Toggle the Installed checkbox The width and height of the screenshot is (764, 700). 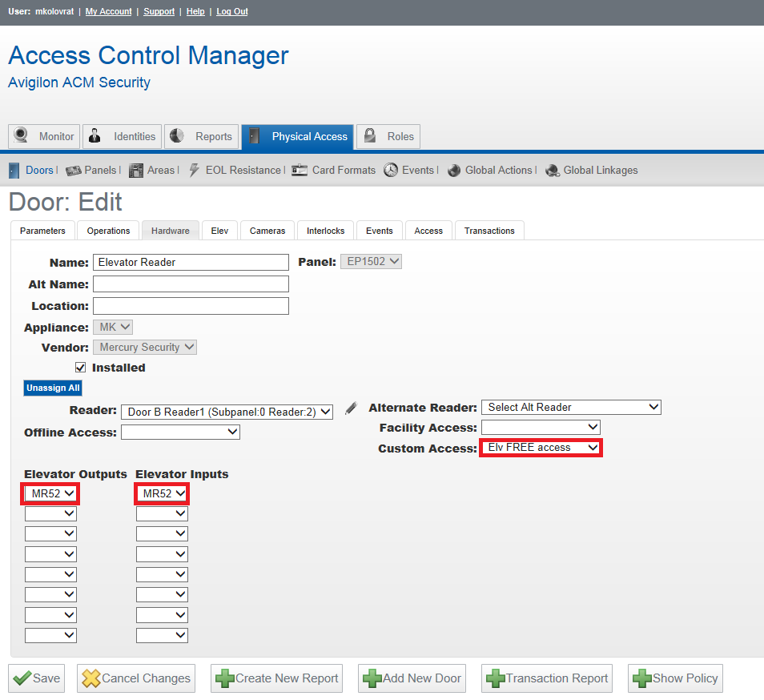click(x=80, y=368)
